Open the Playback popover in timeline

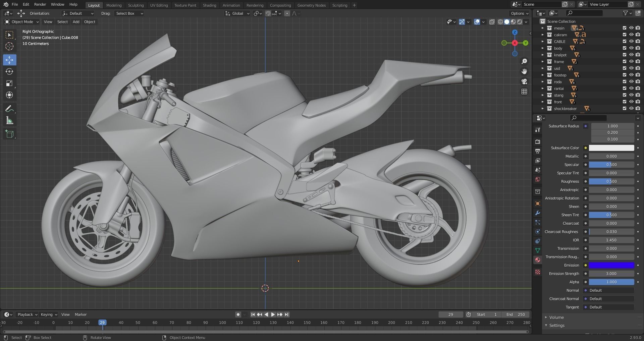[x=27, y=315]
